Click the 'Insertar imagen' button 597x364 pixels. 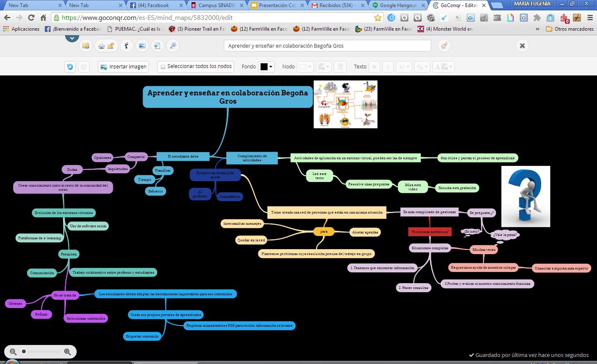coord(123,66)
